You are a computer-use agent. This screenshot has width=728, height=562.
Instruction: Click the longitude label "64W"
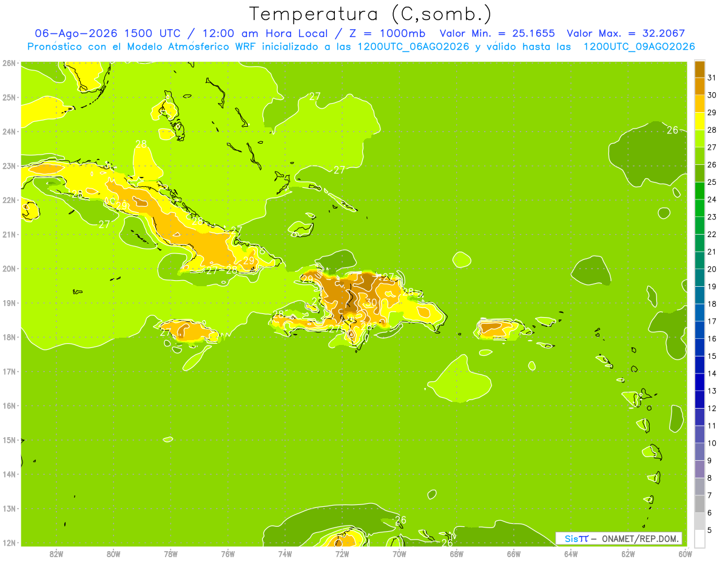(x=571, y=554)
